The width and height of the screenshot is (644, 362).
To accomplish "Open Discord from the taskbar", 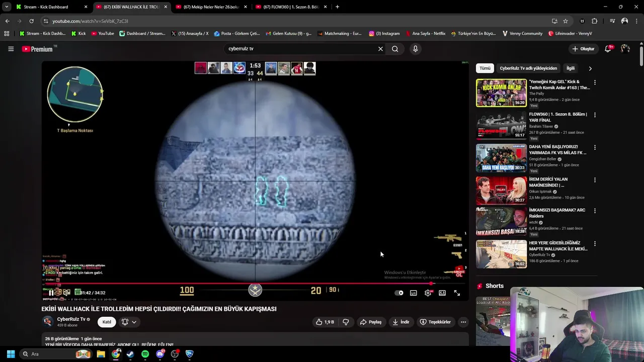I will [x=160, y=354].
